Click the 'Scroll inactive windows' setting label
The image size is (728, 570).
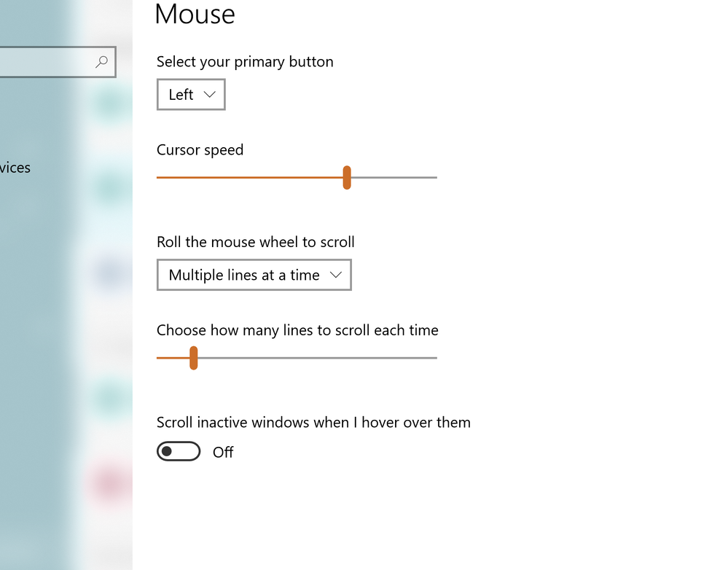click(313, 423)
